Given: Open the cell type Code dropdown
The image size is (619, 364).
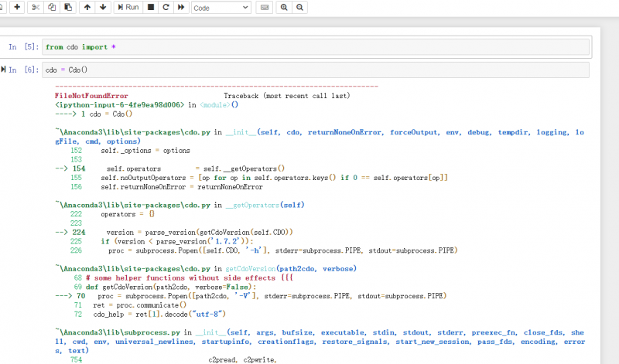Looking at the screenshot, I should pyautogui.click(x=220, y=7).
